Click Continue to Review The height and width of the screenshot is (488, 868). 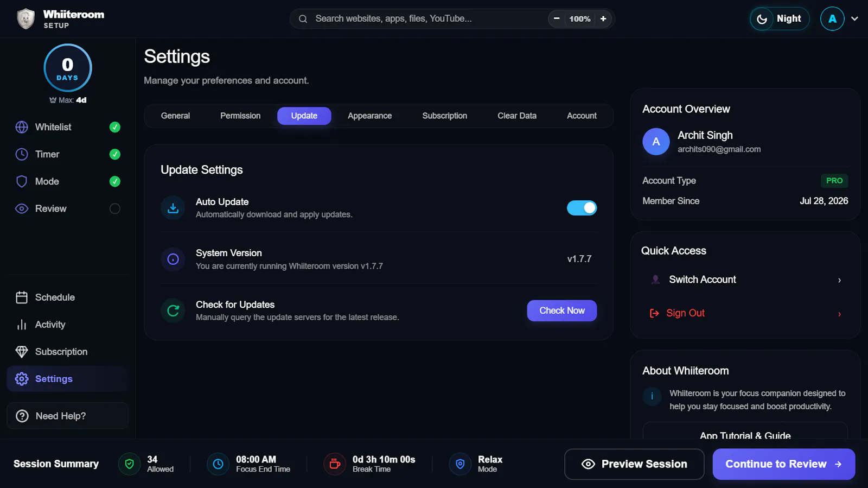click(x=784, y=464)
